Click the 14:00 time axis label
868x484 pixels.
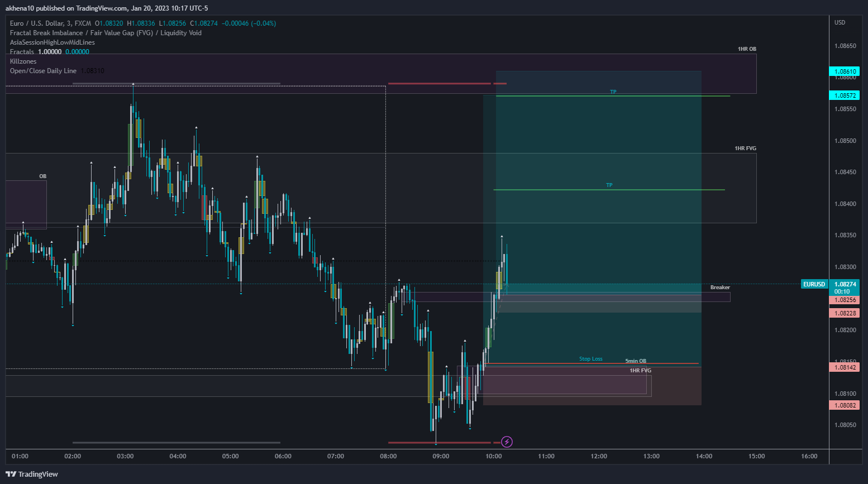[x=704, y=456]
